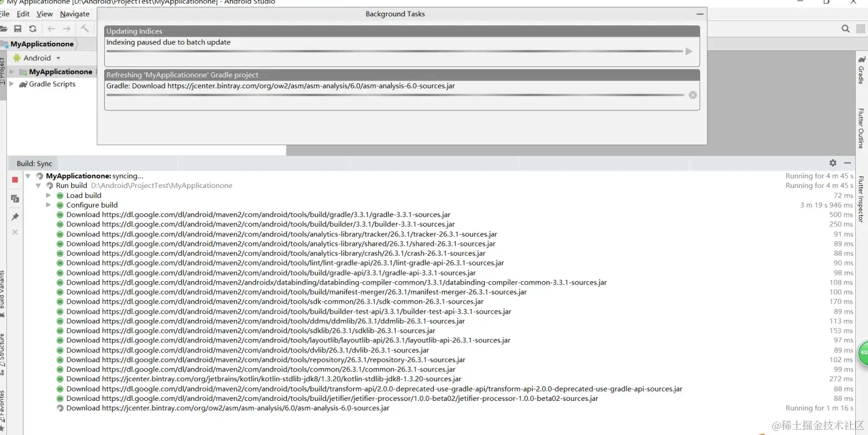Open the View menu
This screenshot has height=435, width=868.
[45, 14]
